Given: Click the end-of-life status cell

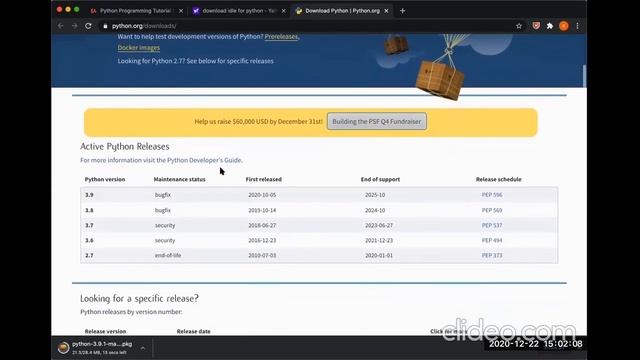Looking at the screenshot, I should (168, 256).
